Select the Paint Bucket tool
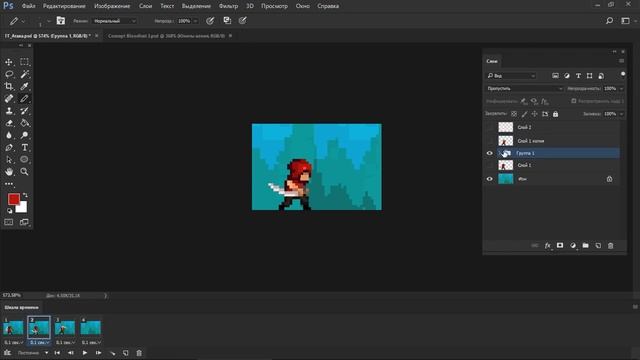Viewport: 640px width, 360px height. (24, 123)
